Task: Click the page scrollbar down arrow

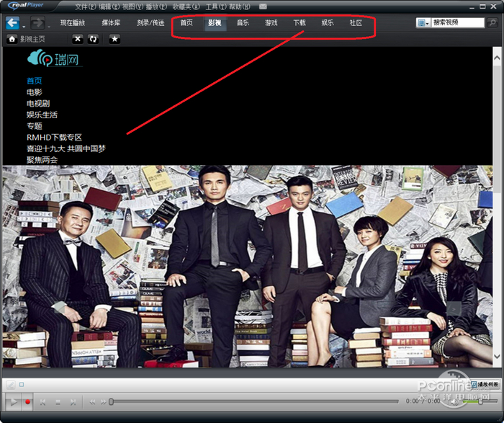Action: pyautogui.click(x=497, y=357)
